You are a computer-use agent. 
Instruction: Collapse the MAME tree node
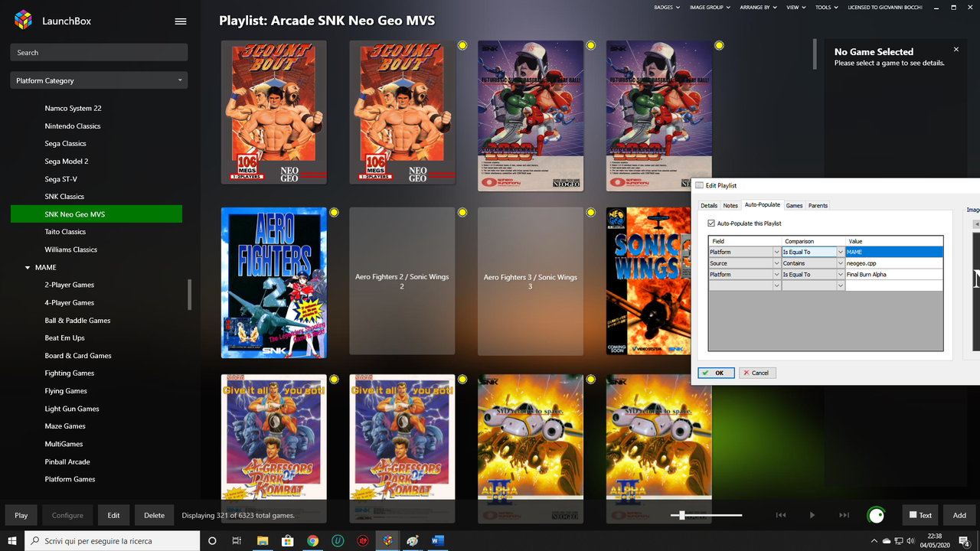point(28,268)
